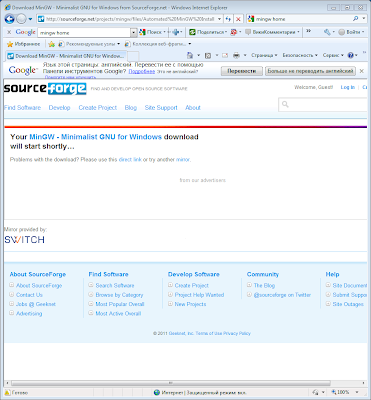Click the Поделиться share button
The image size is (371, 400).
pyautogui.click(x=208, y=32)
